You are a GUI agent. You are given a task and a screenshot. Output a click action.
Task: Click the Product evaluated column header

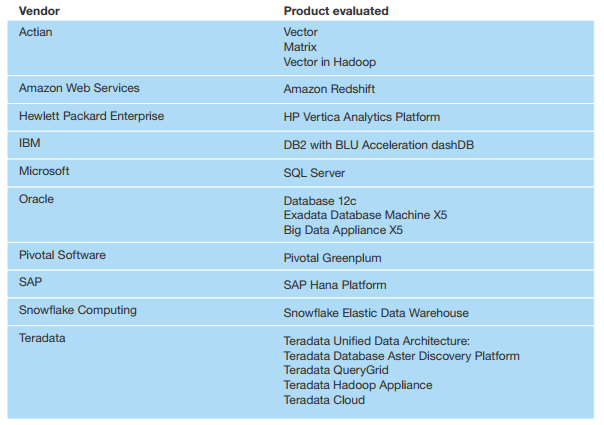pos(336,10)
